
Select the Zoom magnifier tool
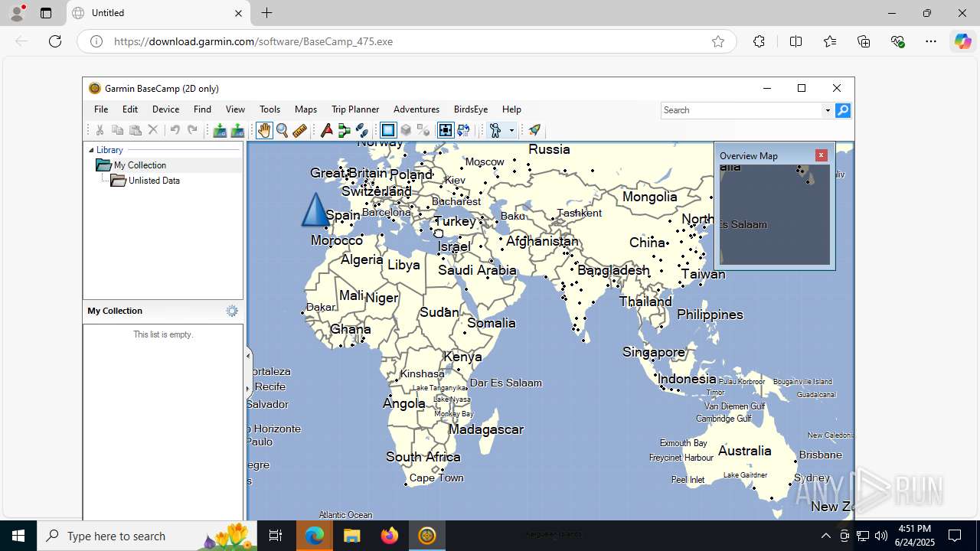282,130
